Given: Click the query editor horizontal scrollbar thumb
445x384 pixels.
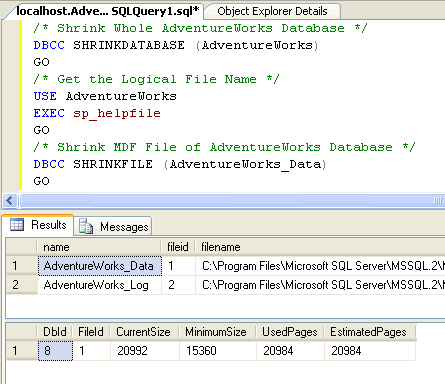Looking at the screenshot, I should click(x=232, y=200).
